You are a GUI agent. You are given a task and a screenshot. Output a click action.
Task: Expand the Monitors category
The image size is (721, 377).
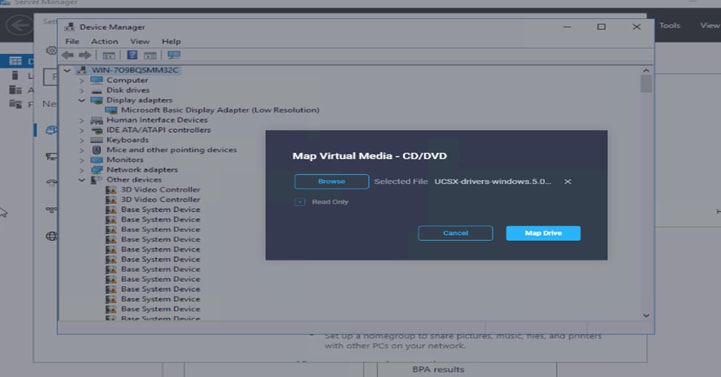pos(82,160)
